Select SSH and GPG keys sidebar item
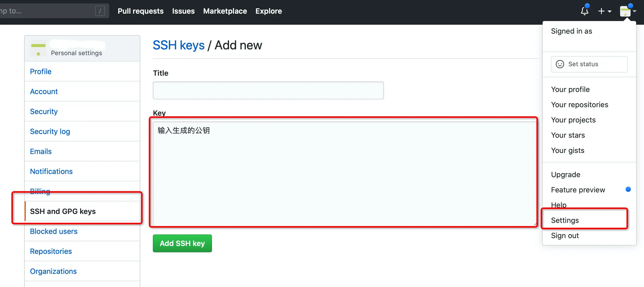The width and height of the screenshot is (644, 287). [63, 211]
